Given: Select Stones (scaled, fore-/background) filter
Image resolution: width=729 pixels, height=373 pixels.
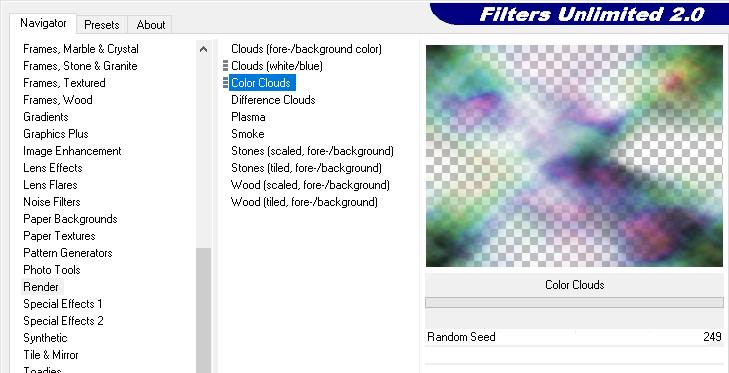Looking at the screenshot, I should coord(312,151).
